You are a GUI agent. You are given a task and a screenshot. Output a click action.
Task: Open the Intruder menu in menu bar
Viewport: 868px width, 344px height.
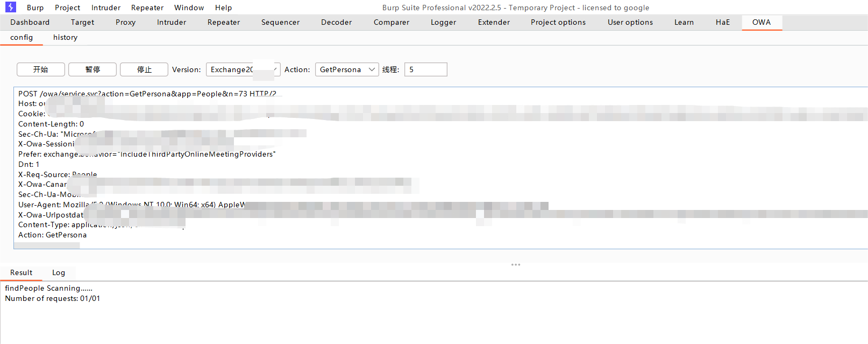(106, 8)
